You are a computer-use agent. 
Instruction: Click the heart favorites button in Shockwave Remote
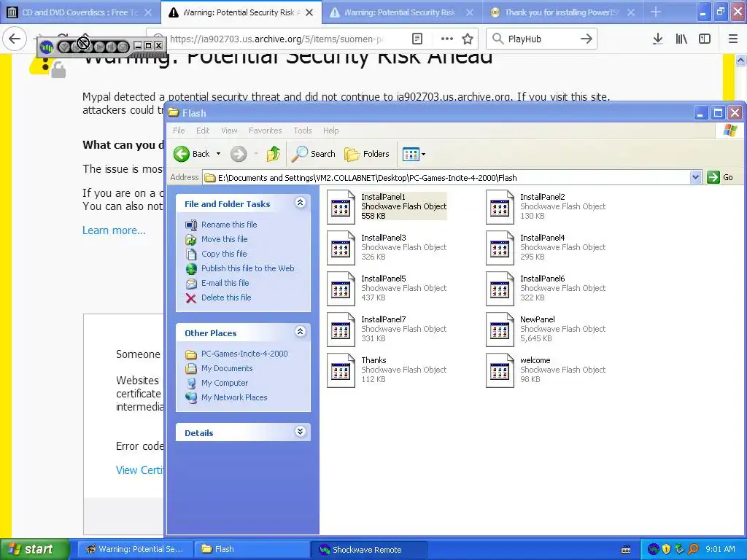point(64,47)
